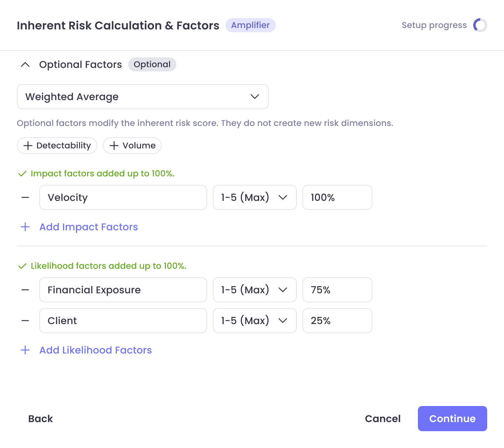Remove the Velocity factor with minus icon
Screen dimensions: 504x448
click(x=25, y=197)
